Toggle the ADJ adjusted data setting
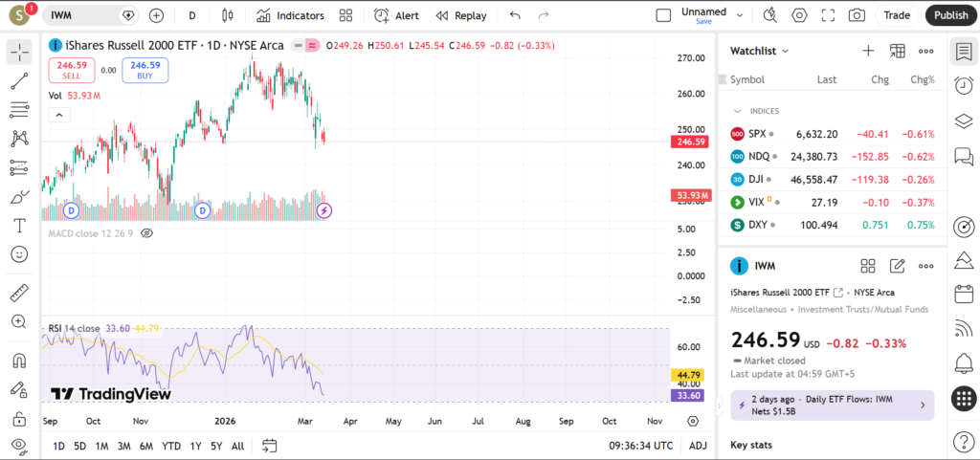This screenshot has height=460, width=980. pyautogui.click(x=699, y=446)
